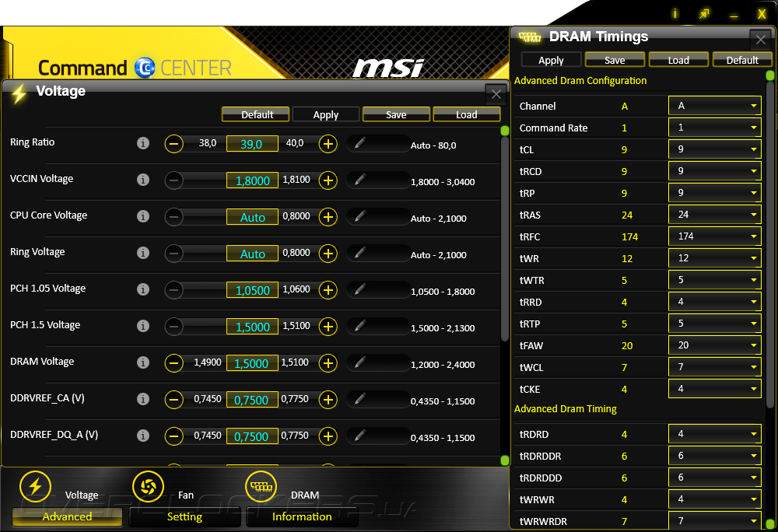Screen dimensions: 778x532
Task: Open the Command Rate dropdown
Action: click(x=715, y=128)
